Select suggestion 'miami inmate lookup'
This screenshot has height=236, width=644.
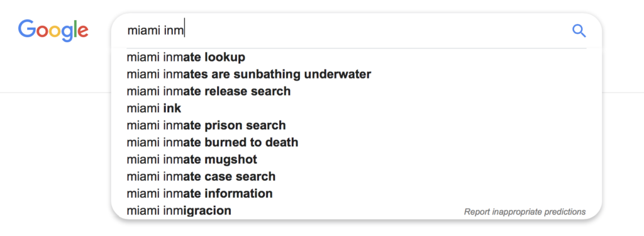[x=357, y=57]
